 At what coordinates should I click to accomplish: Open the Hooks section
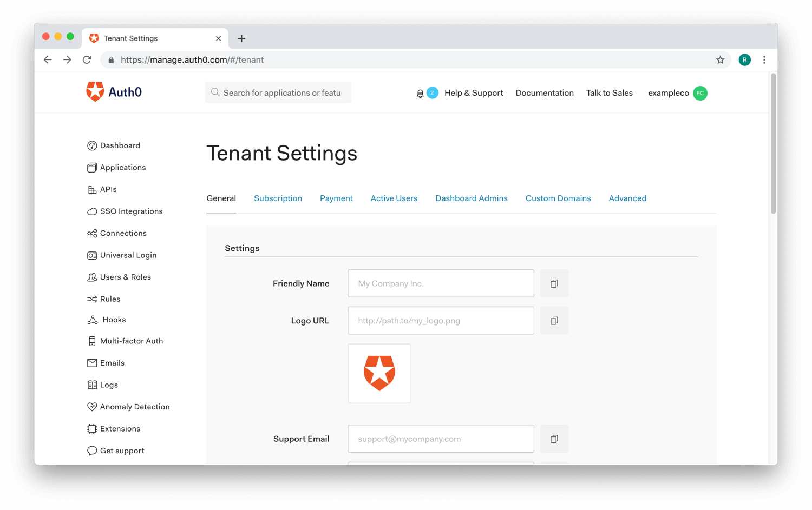pyautogui.click(x=92, y=320)
